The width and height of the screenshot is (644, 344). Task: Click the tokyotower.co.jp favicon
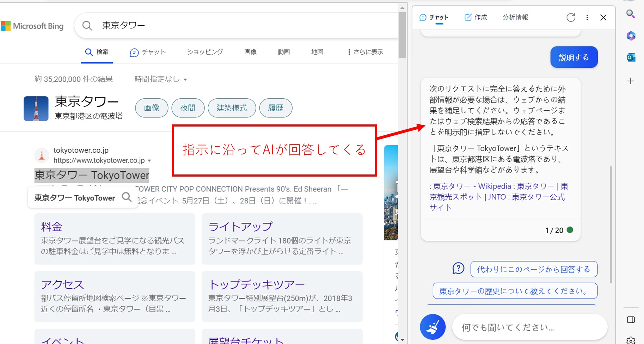42,155
